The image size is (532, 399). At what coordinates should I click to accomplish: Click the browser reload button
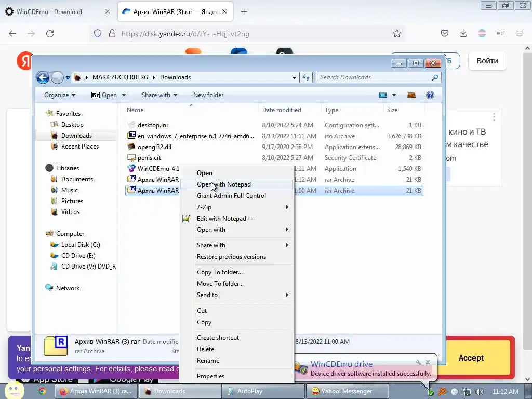pyautogui.click(x=50, y=34)
